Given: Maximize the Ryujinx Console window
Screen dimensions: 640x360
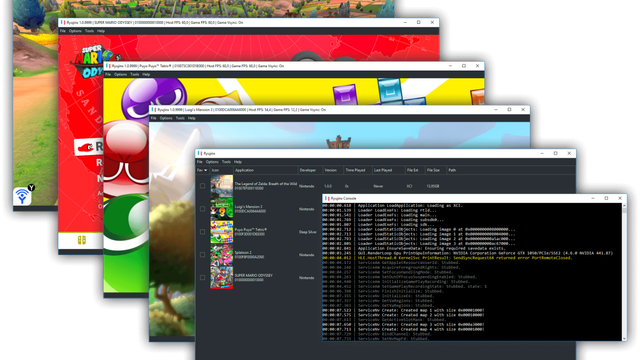Looking at the screenshot, I should coord(606,198).
